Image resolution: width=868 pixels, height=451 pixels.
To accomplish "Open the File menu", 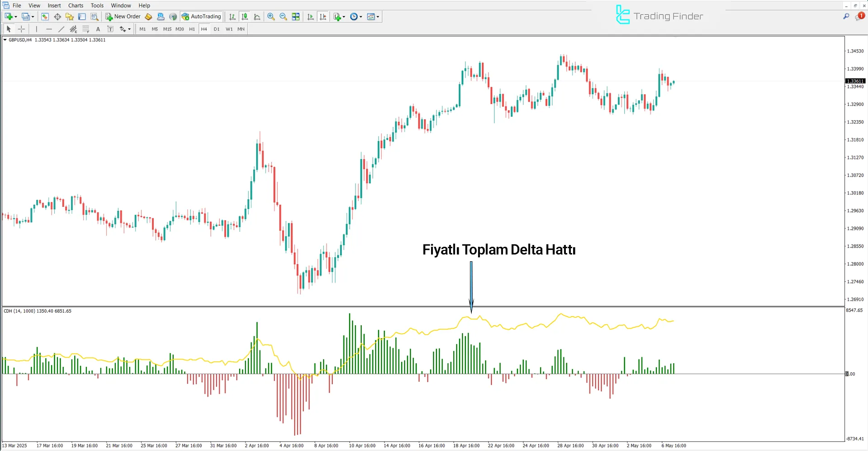I will (17, 5).
